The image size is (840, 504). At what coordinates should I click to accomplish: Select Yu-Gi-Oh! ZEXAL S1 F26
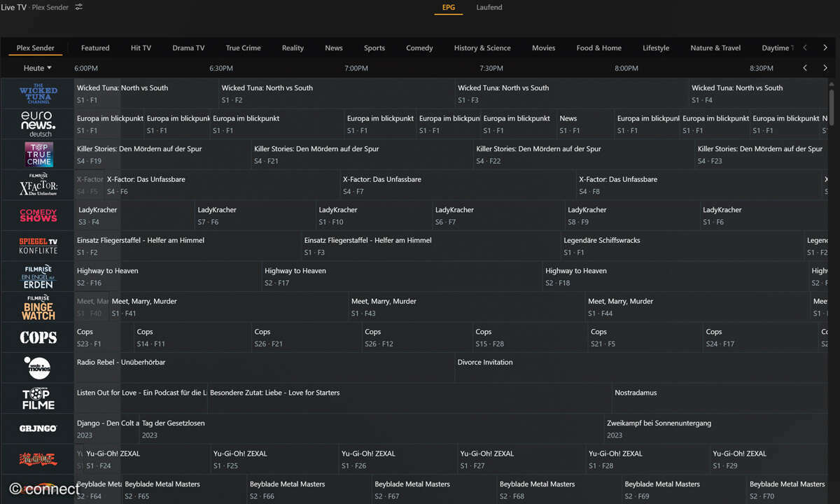pos(398,459)
